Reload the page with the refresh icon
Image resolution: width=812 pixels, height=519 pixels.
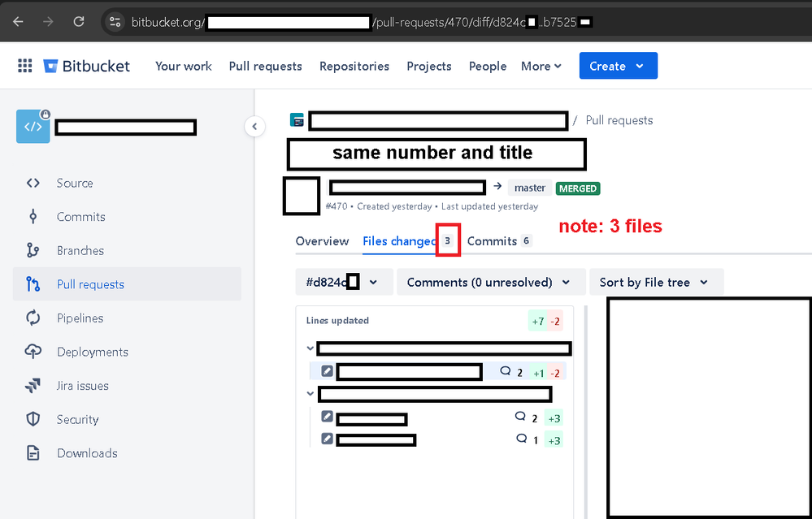point(79,22)
